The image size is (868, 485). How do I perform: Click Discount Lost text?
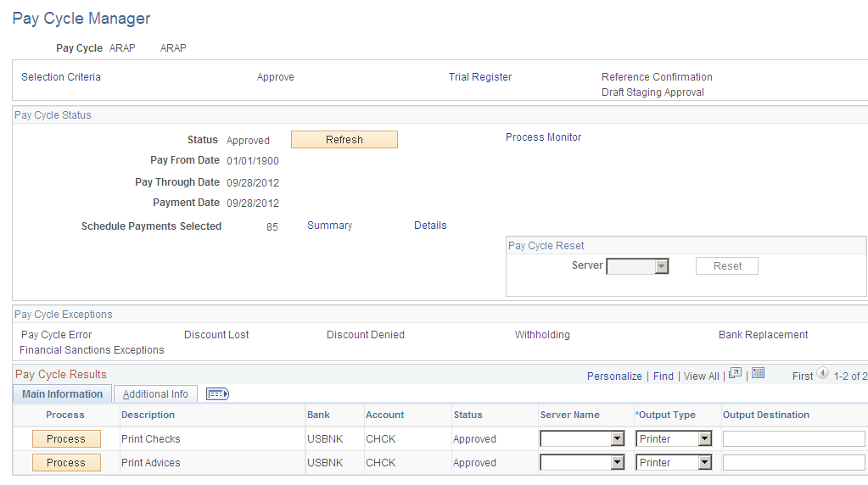(216, 335)
